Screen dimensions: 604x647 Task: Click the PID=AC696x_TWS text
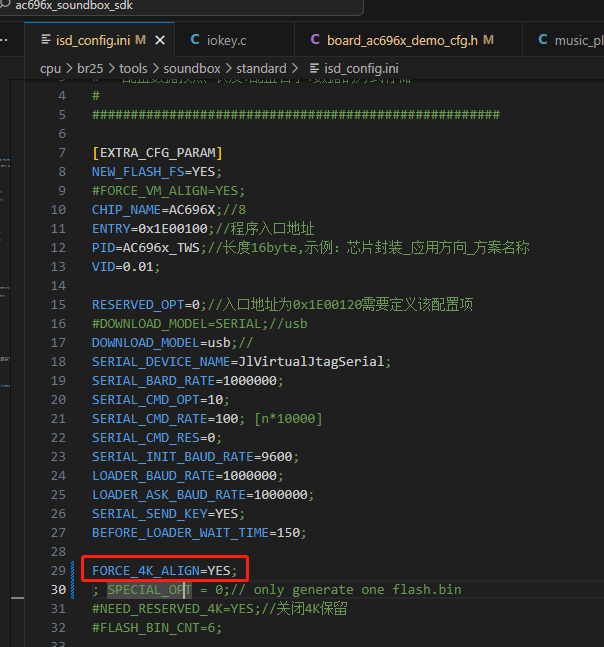point(146,248)
